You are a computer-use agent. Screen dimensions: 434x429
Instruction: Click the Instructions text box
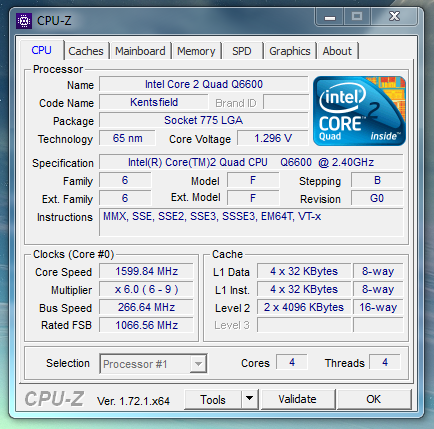(251, 222)
